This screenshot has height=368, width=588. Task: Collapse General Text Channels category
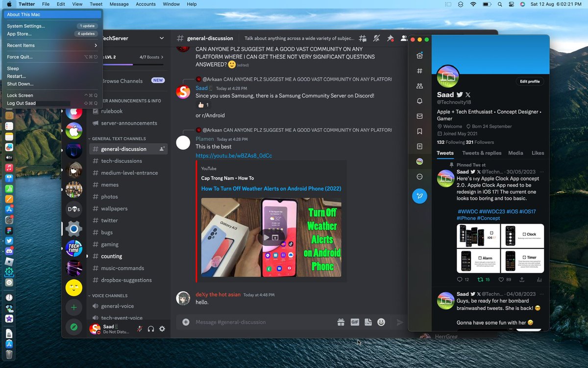pos(118,139)
